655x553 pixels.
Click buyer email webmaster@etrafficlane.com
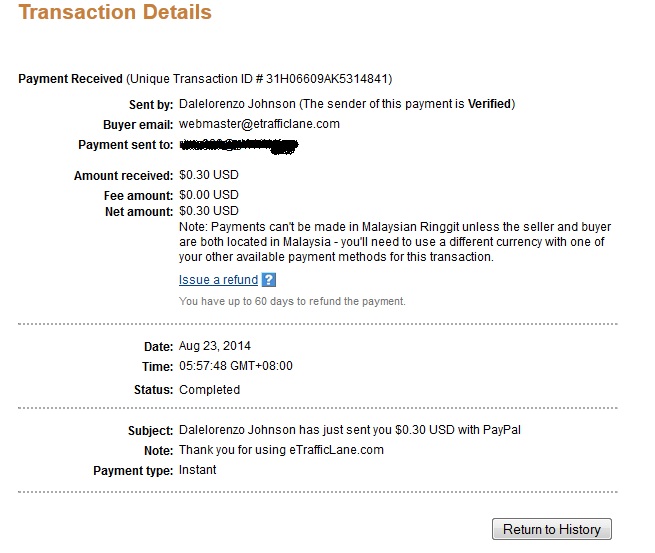tap(259, 124)
